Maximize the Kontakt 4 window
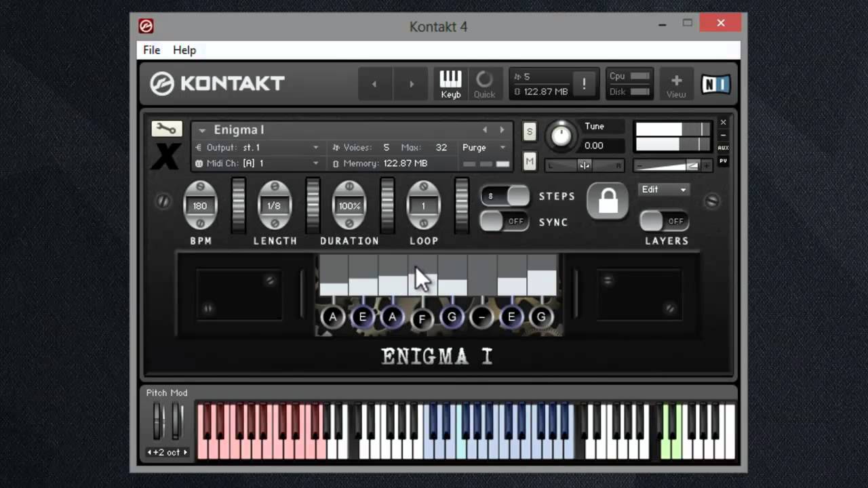 (x=688, y=23)
